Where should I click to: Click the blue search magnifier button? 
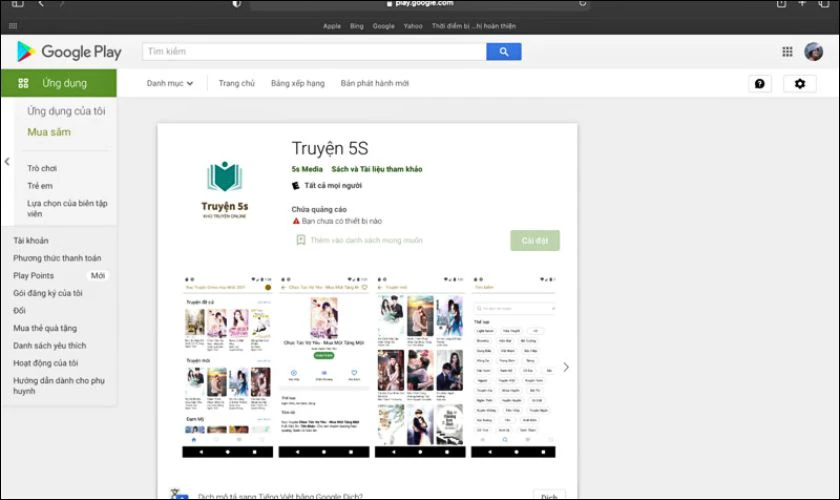coord(504,51)
